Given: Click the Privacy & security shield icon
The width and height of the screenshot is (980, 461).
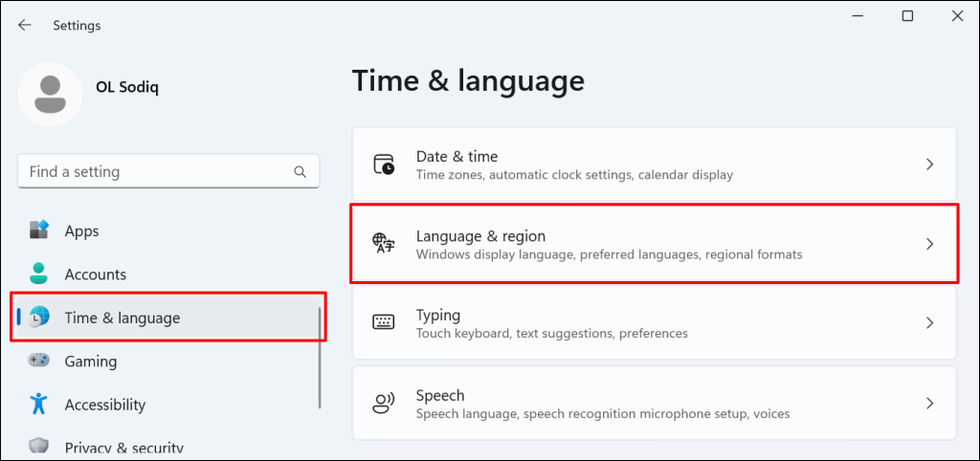Looking at the screenshot, I should 39,447.
